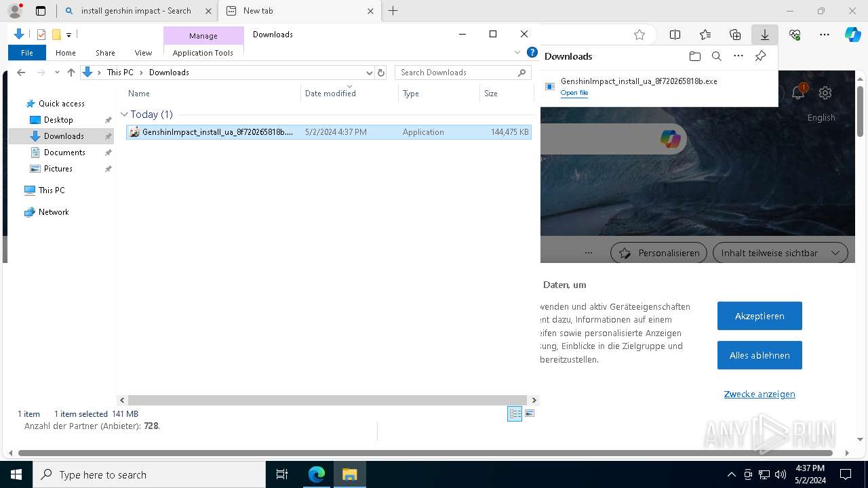Click Open file link
The height and width of the screenshot is (488, 868).
coord(574,93)
